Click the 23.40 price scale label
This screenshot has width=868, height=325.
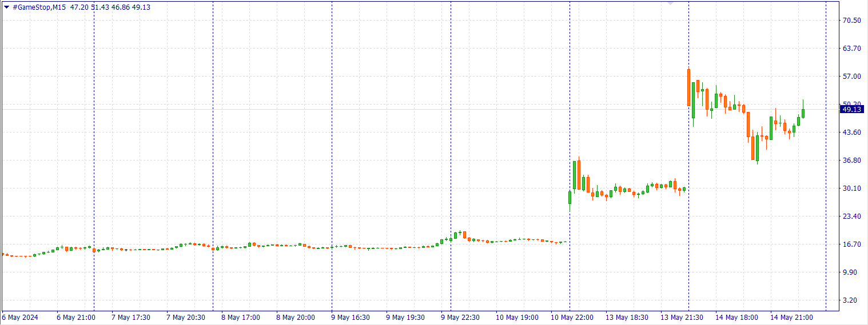coord(851,216)
